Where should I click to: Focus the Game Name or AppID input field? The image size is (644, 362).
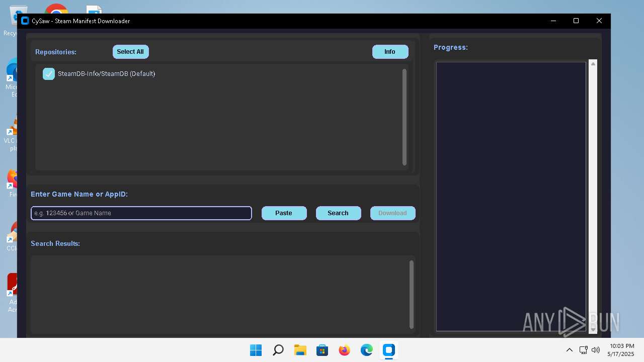[141, 213]
